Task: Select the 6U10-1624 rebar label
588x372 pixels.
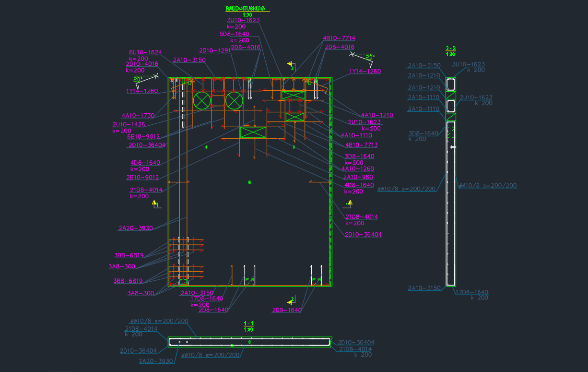Action: click(145, 52)
